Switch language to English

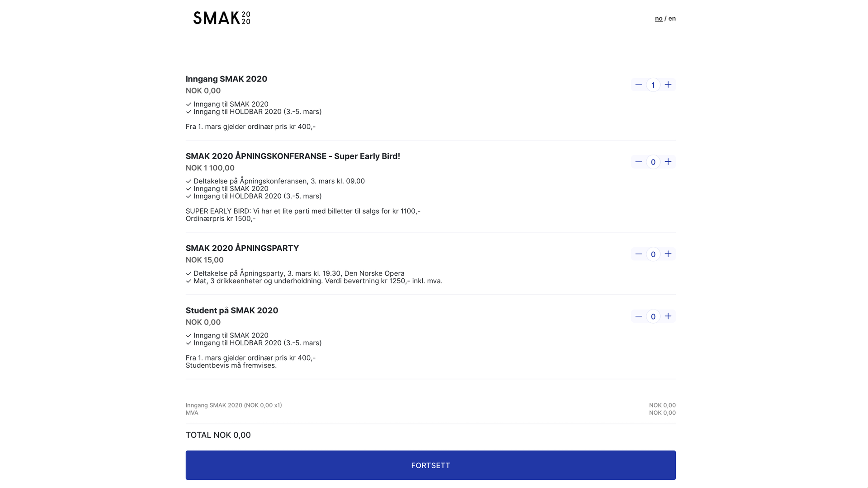672,19
